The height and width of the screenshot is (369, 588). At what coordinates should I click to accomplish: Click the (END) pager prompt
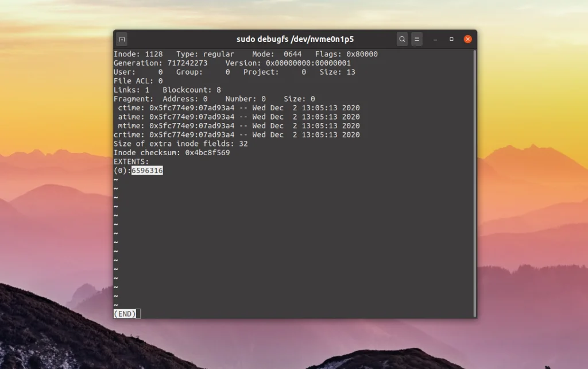pos(124,313)
